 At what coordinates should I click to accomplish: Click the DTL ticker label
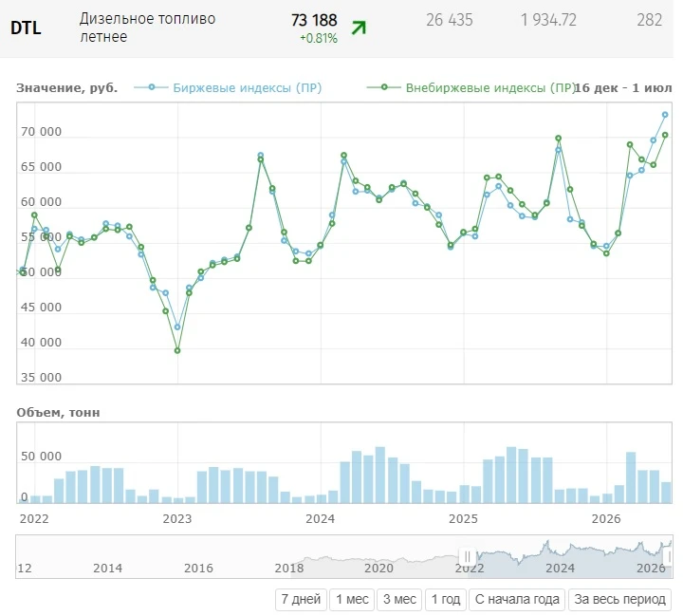[26, 28]
